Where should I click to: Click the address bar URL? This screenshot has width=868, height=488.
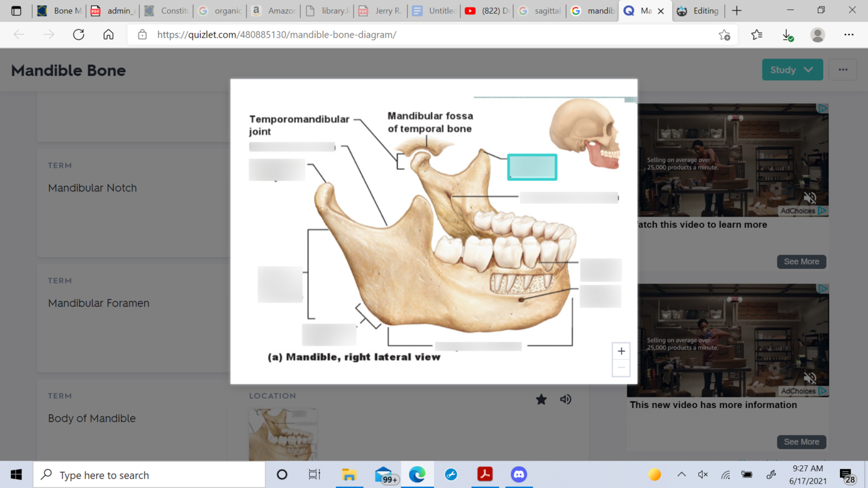[x=277, y=34]
